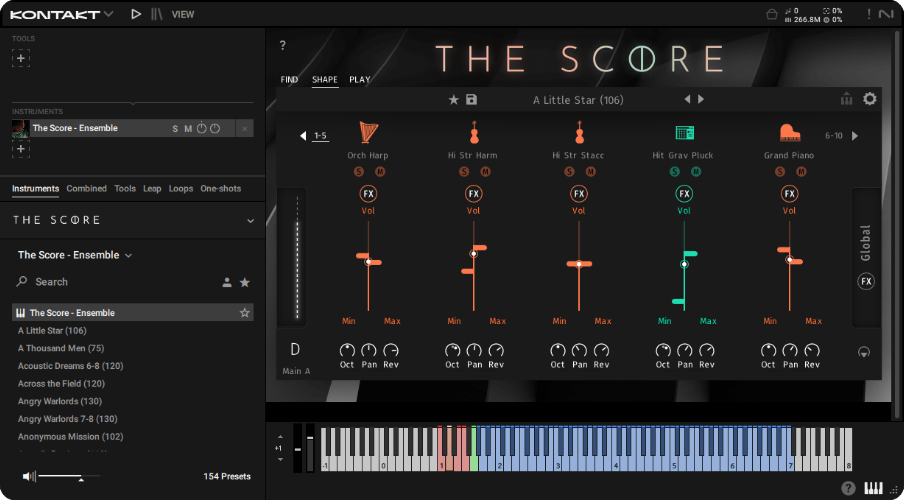
Task: Add a tool with the Tools plus button
Action: (x=21, y=58)
